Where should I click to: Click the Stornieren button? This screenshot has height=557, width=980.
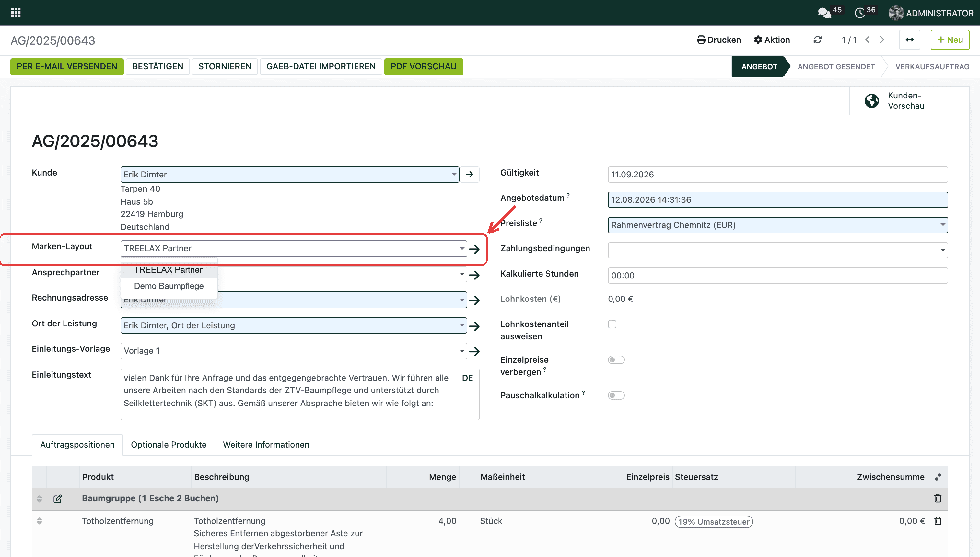pos(225,67)
